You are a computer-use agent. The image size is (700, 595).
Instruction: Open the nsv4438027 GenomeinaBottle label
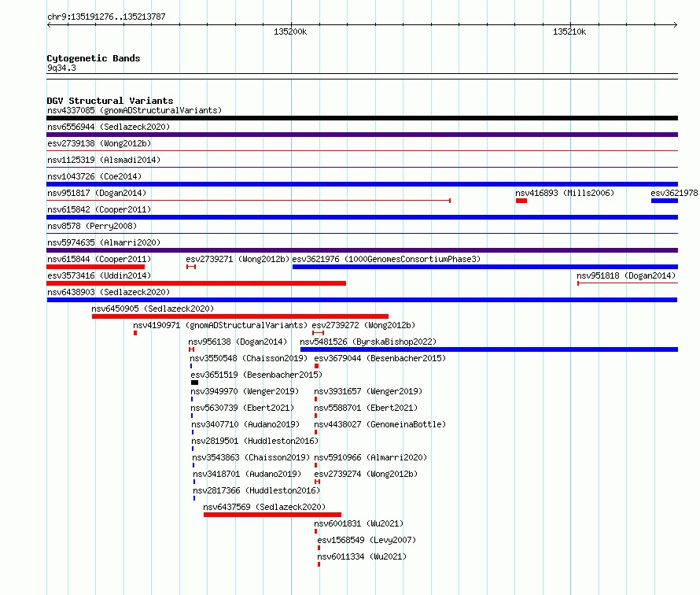380,424
